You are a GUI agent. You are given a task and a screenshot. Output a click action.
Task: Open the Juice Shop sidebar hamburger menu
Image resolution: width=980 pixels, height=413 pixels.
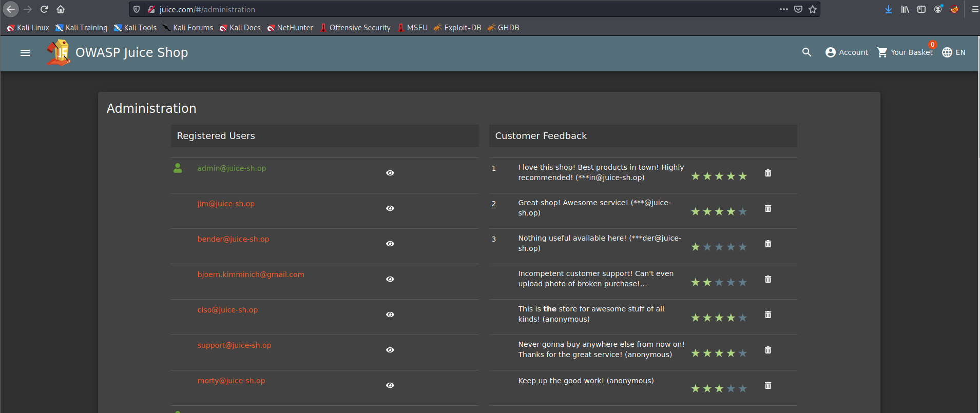pyautogui.click(x=25, y=52)
